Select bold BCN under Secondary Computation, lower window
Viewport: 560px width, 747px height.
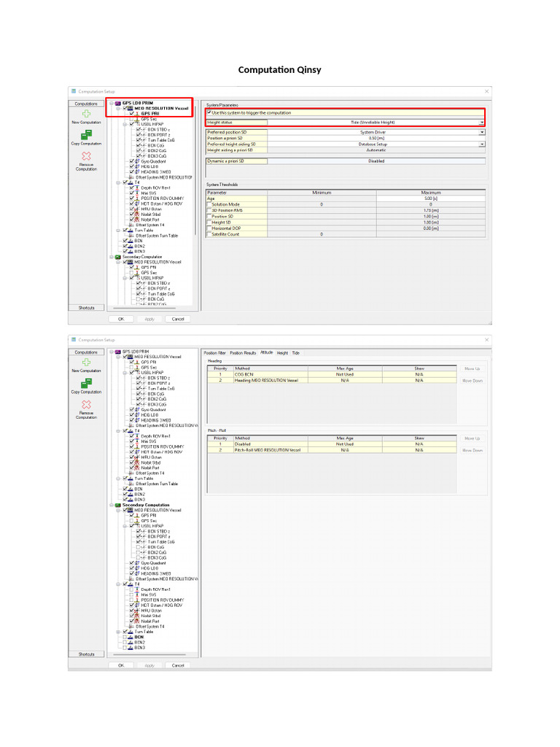(x=139, y=637)
